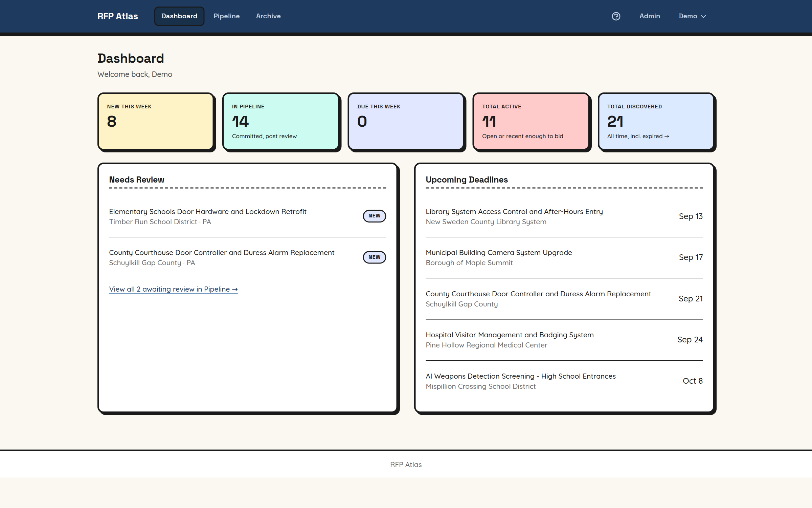Open County Courthouse item in Upcoming Deadlines
This screenshot has height=508, width=812.
[564, 299]
